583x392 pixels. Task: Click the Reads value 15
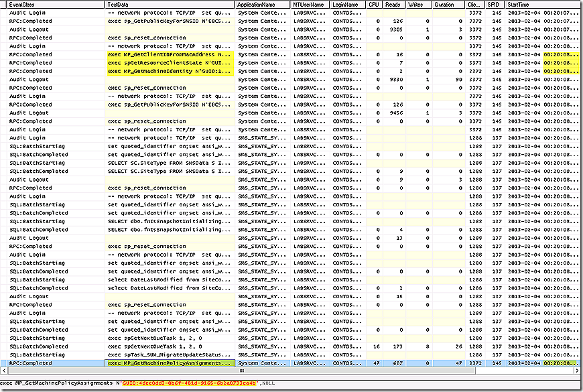point(399,296)
